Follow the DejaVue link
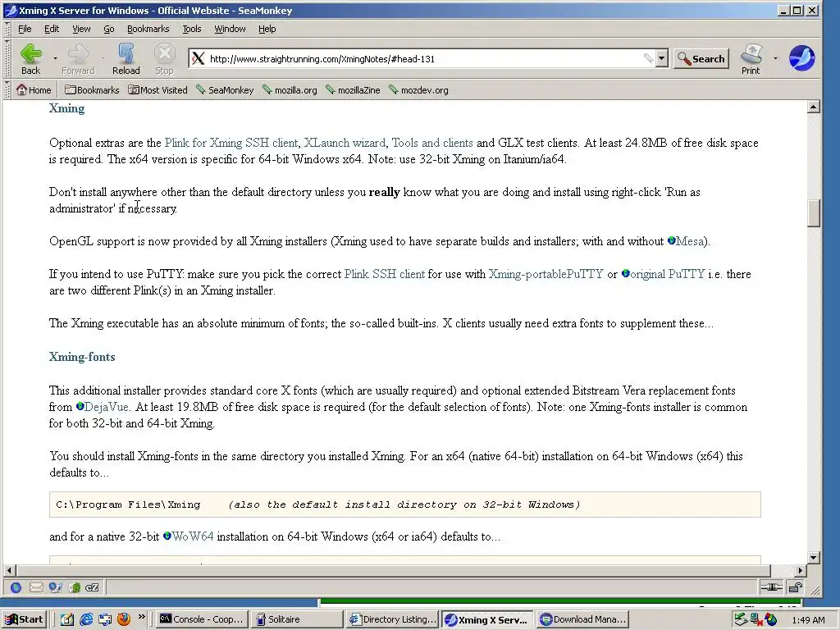The height and width of the screenshot is (630, 840). pos(103,407)
